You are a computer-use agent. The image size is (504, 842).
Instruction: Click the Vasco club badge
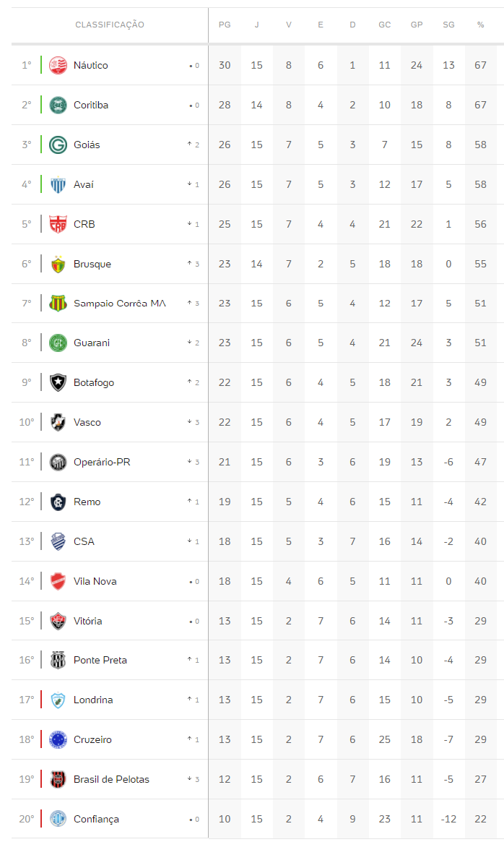coord(58,422)
